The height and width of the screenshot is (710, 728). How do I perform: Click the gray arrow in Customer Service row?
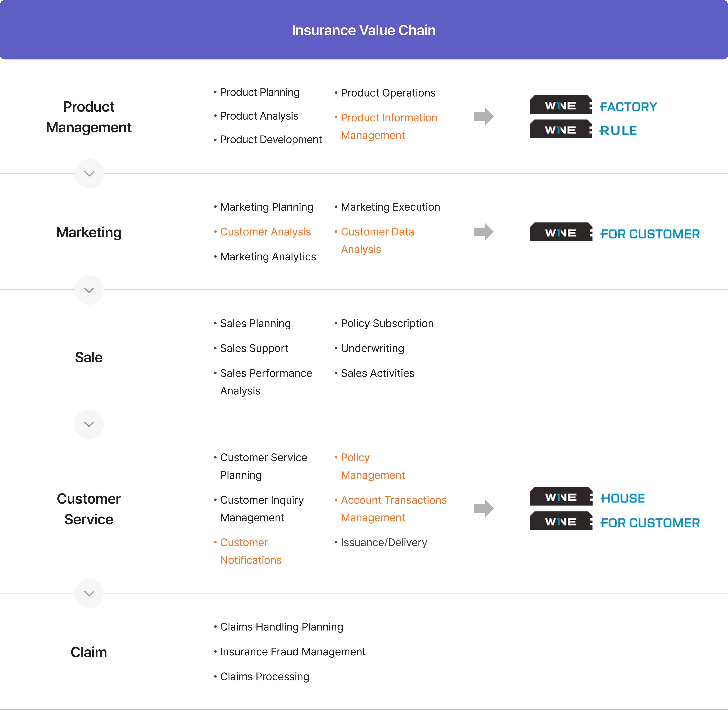(x=484, y=508)
